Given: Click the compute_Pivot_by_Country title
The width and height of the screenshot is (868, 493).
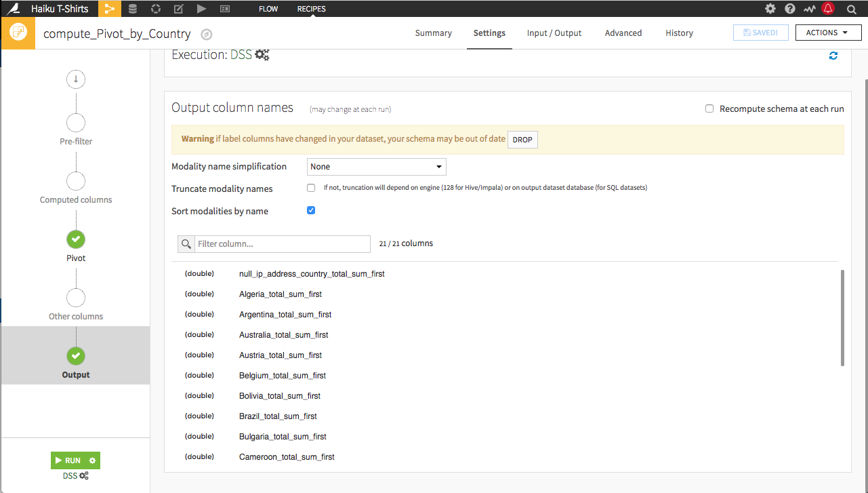Looking at the screenshot, I should click(117, 34).
